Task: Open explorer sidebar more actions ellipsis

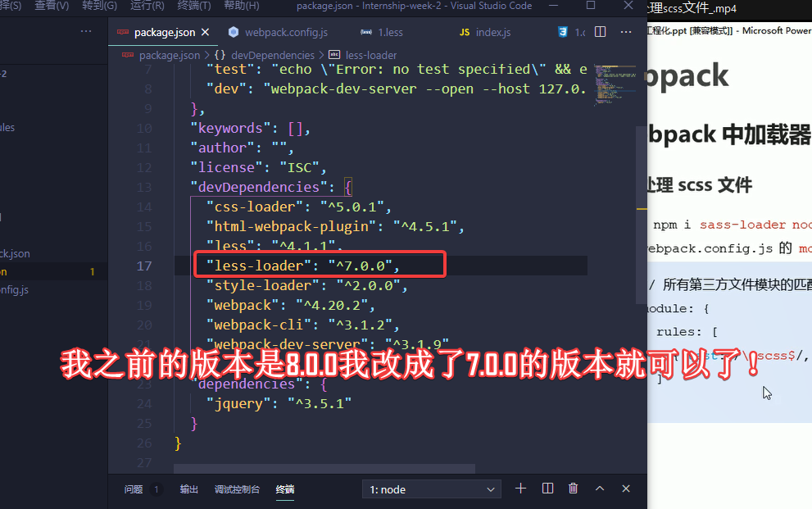Action: pyautogui.click(x=86, y=32)
